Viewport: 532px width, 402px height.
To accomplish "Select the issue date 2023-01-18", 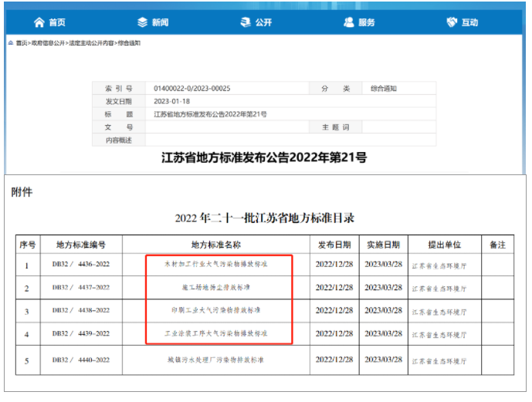I will (171, 101).
